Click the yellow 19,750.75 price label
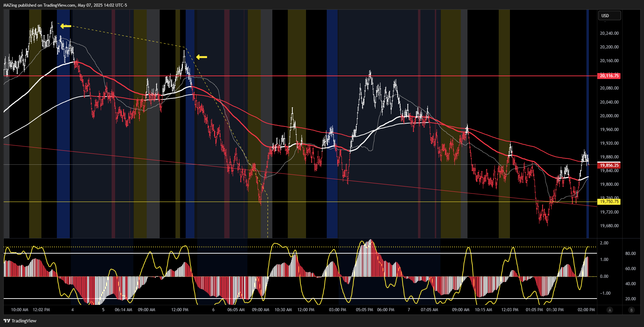The height and width of the screenshot is (327, 644). coord(609,202)
